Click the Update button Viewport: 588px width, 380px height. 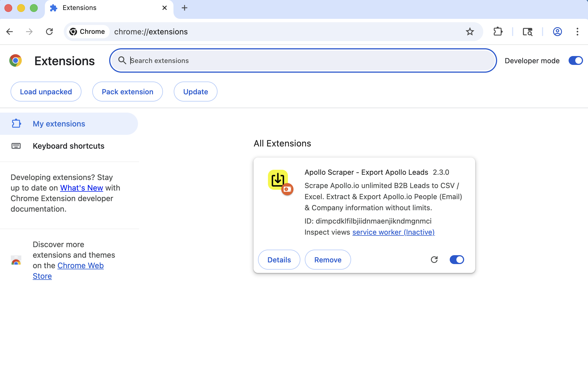[x=196, y=92]
